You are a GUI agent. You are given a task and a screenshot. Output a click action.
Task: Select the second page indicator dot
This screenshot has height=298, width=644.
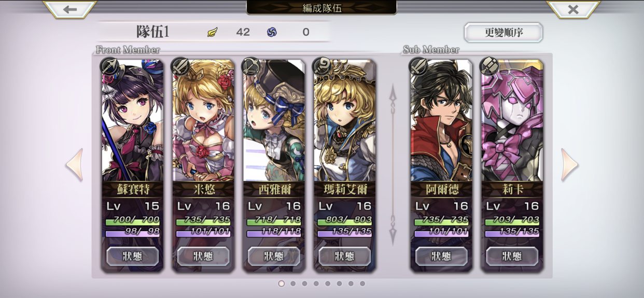click(x=293, y=283)
